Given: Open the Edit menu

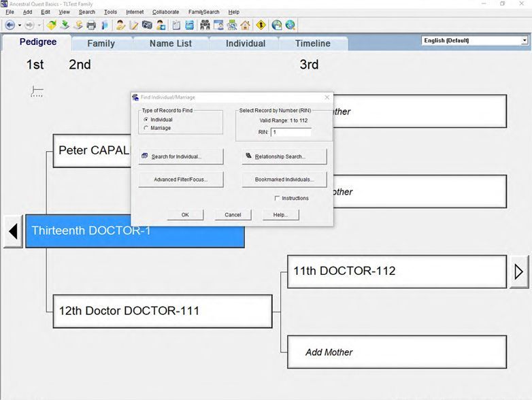Looking at the screenshot, I should coord(46,12).
